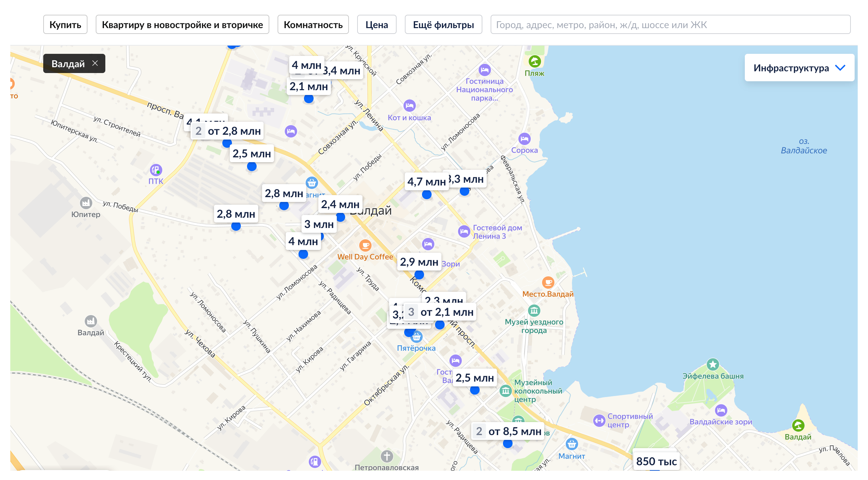Click the Петропавловская church icon

click(x=387, y=456)
